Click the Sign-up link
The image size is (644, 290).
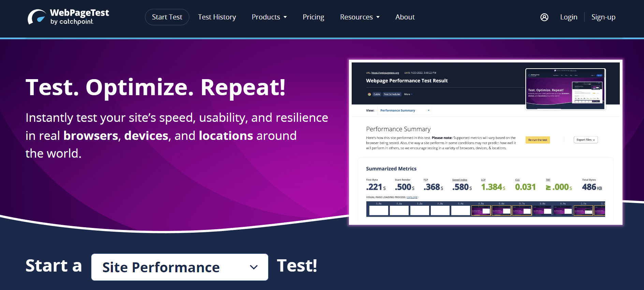(x=603, y=17)
